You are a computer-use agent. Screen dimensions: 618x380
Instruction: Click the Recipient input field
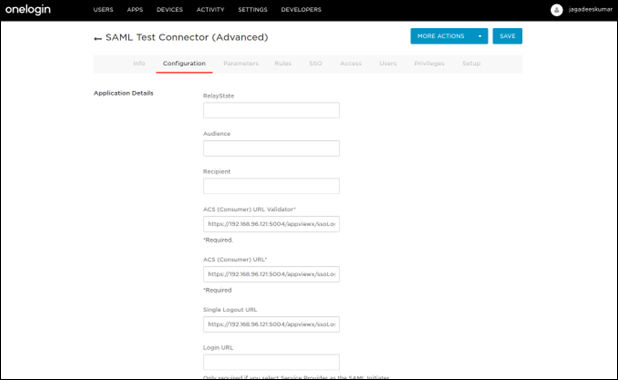(271, 186)
